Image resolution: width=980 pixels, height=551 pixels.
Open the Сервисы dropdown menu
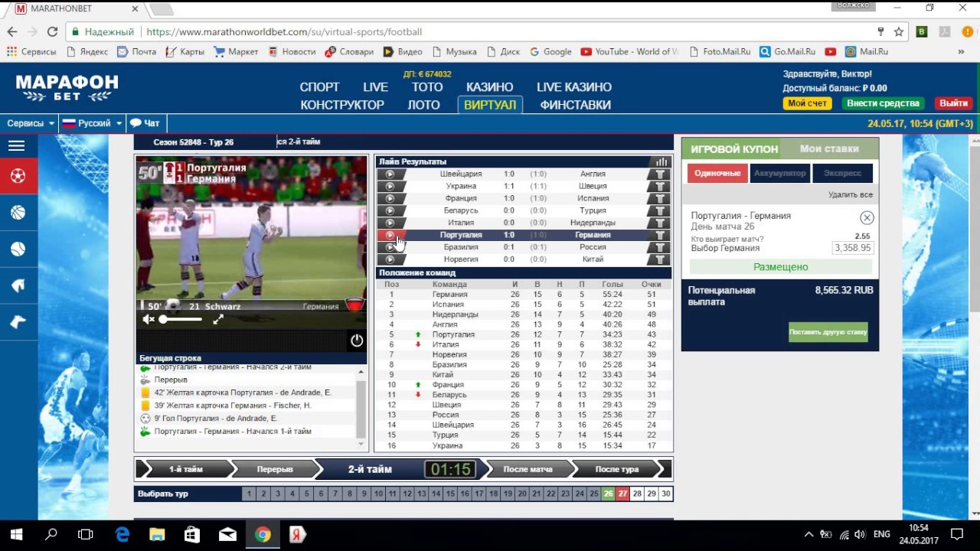31,123
